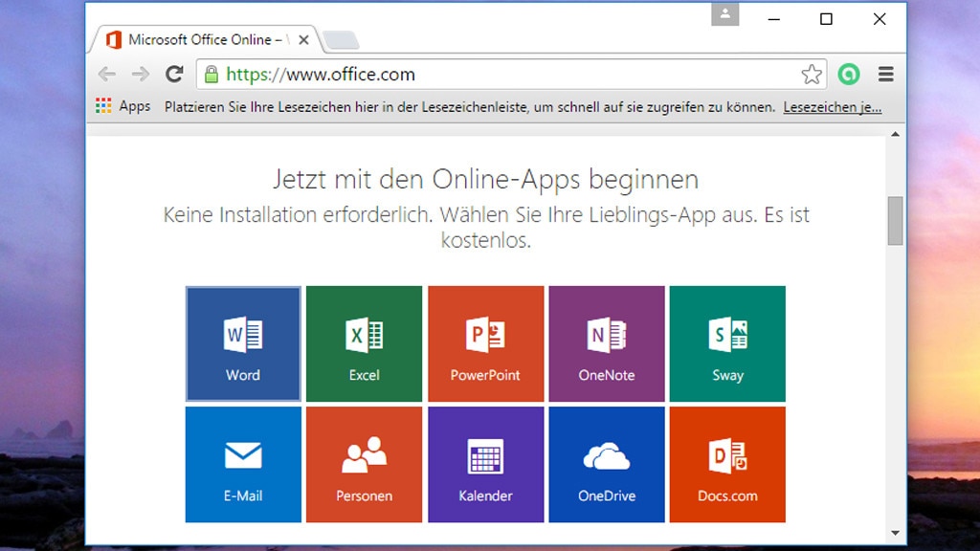This screenshot has height=551, width=980.
Task: Open the OneDrive tile
Action: 606,464
